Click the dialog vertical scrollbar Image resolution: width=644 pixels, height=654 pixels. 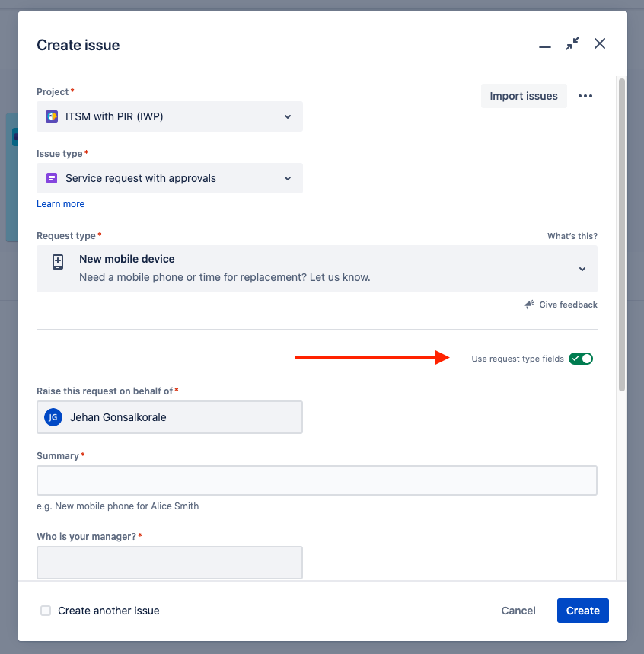point(622,234)
